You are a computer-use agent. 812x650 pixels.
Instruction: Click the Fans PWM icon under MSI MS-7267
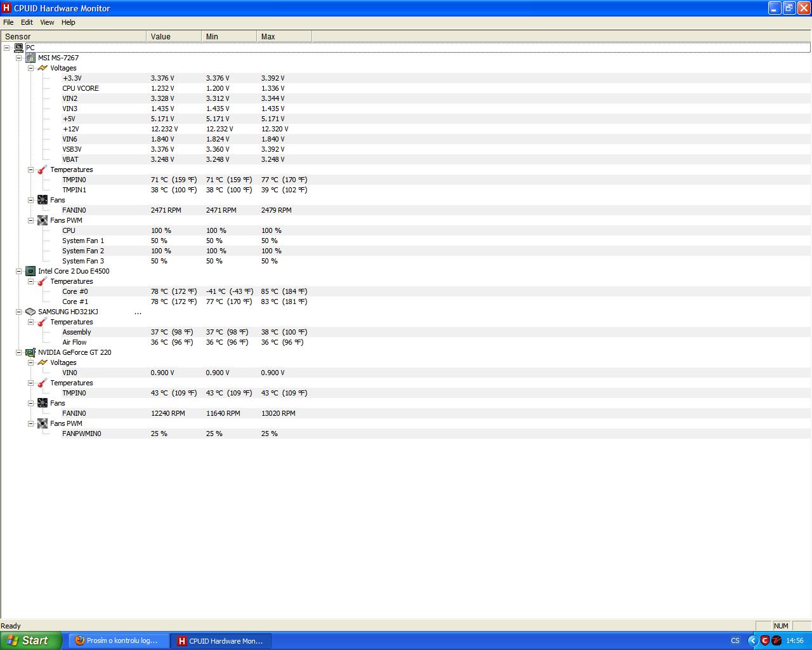click(43, 220)
